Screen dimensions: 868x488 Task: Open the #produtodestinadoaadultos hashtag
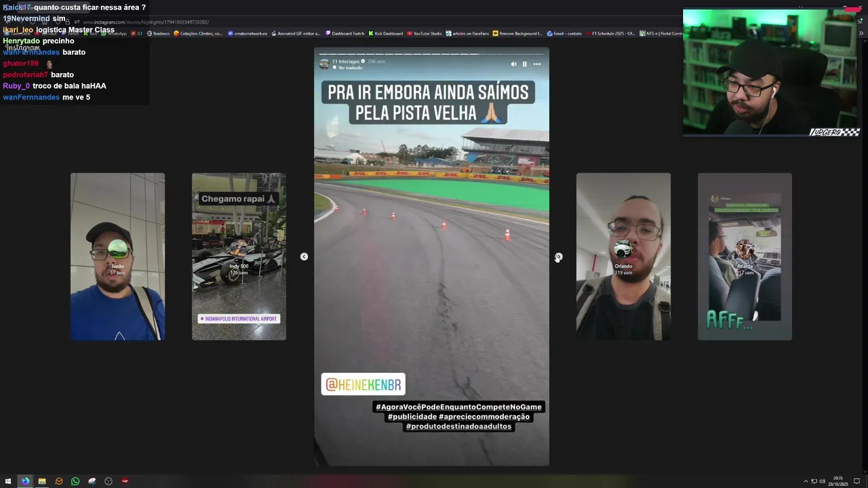click(x=458, y=426)
